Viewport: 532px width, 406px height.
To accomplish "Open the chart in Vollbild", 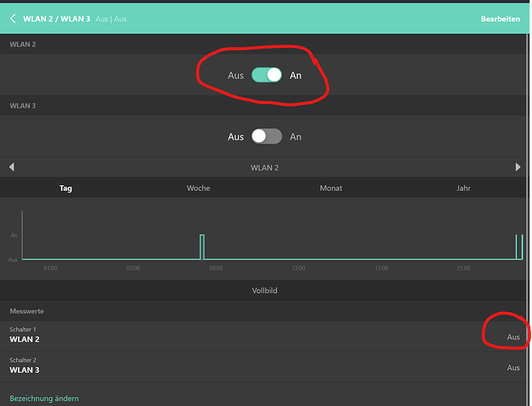I will [x=266, y=290].
